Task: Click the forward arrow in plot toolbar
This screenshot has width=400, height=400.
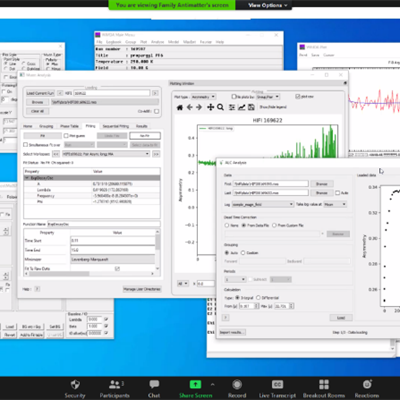Action: coord(199,107)
